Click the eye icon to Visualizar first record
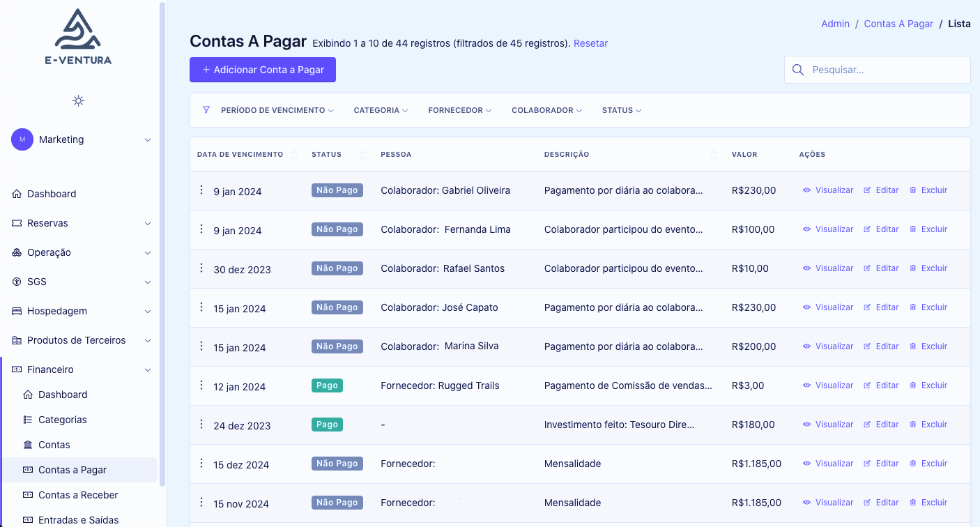Viewport: 980px width, 527px height. click(x=806, y=190)
